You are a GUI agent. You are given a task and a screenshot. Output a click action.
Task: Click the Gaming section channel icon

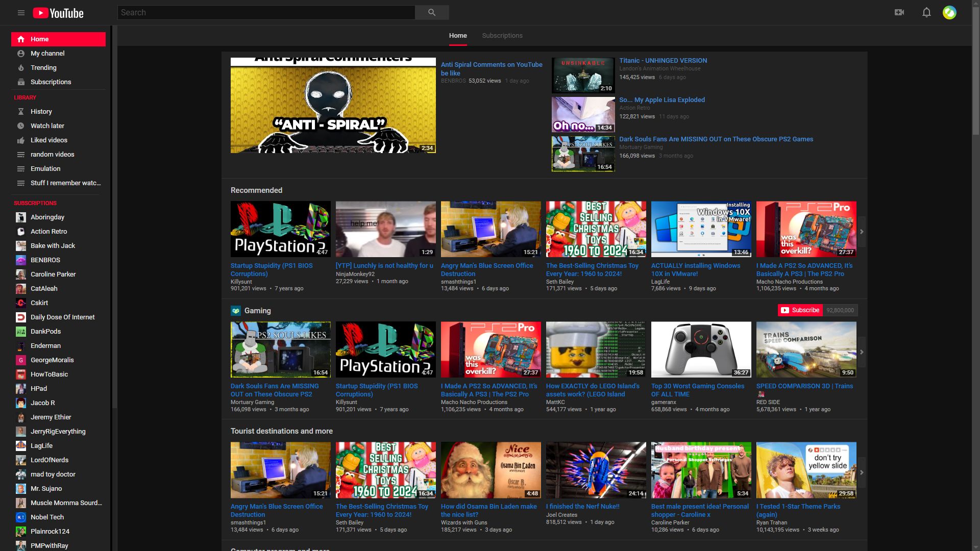click(235, 311)
